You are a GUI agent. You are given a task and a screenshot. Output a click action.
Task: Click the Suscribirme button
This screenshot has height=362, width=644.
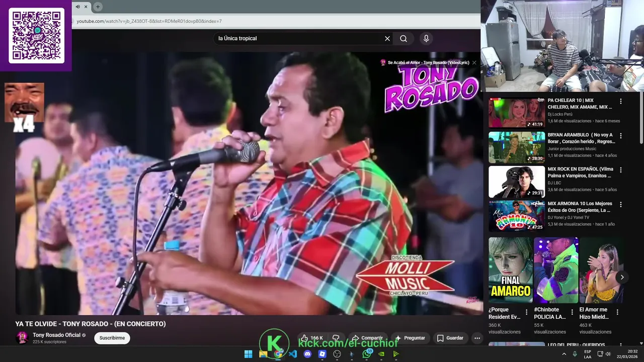coord(112,338)
